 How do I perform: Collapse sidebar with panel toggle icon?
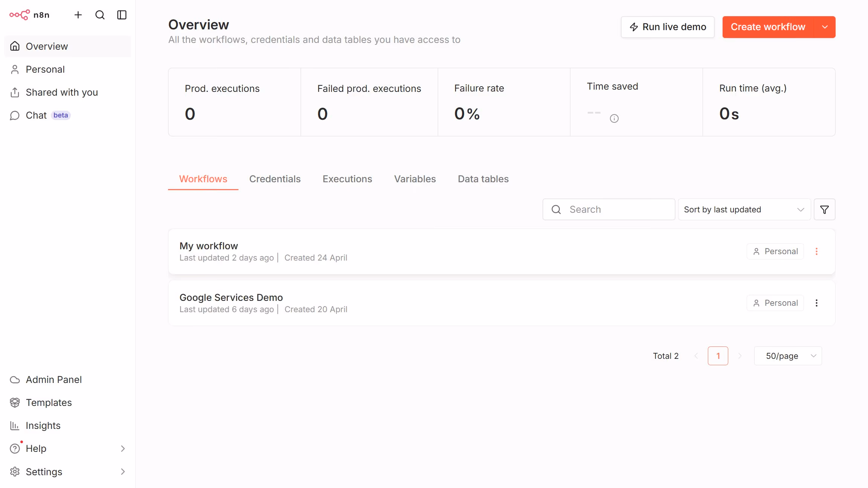pyautogui.click(x=122, y=15)
